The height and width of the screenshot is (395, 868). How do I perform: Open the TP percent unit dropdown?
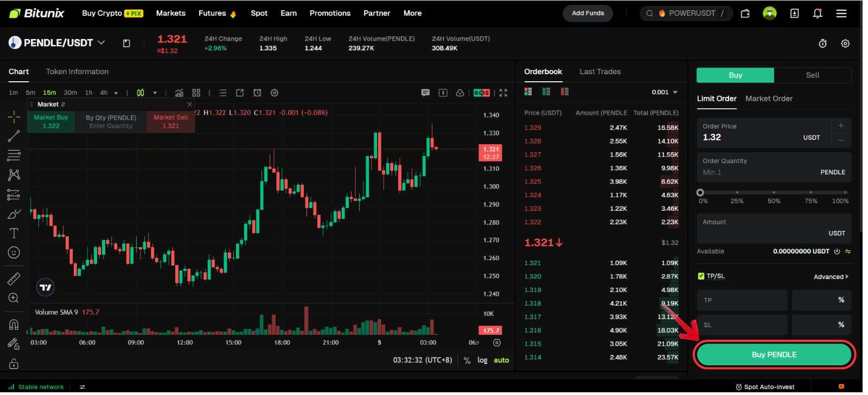(821, 300)
